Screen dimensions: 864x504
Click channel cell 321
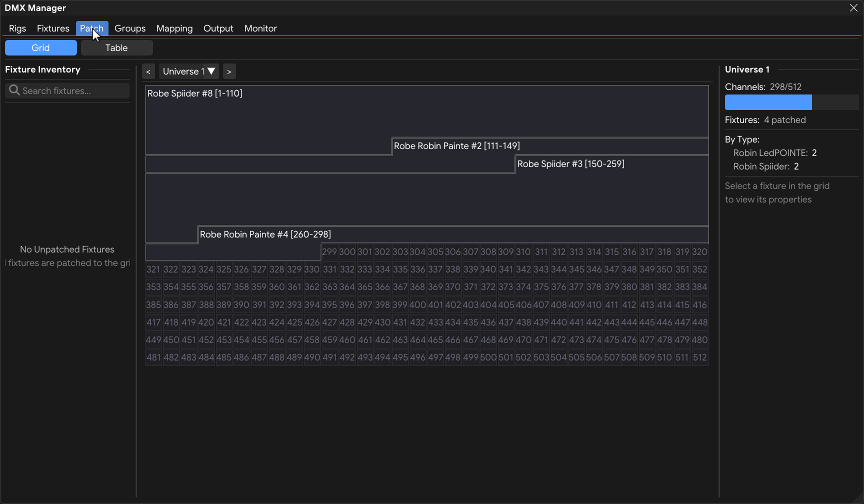(153, 269)
